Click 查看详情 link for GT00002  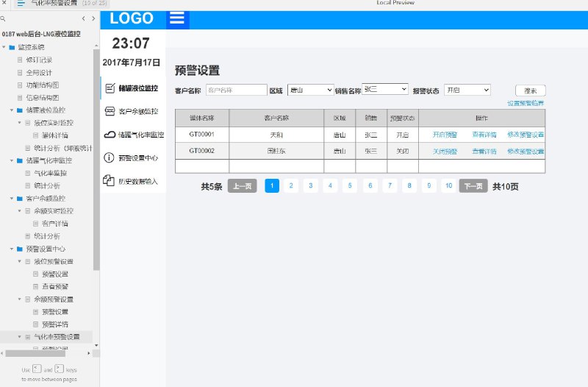484,152
